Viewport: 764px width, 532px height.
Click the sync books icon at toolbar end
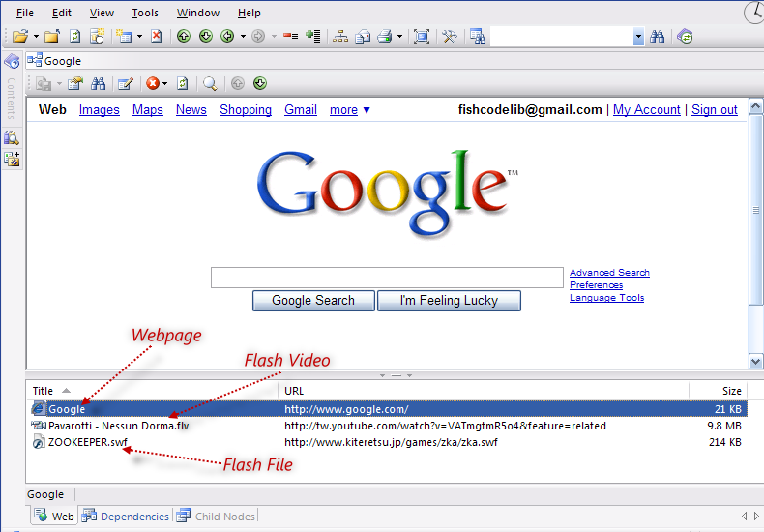[x=685, y=36]
